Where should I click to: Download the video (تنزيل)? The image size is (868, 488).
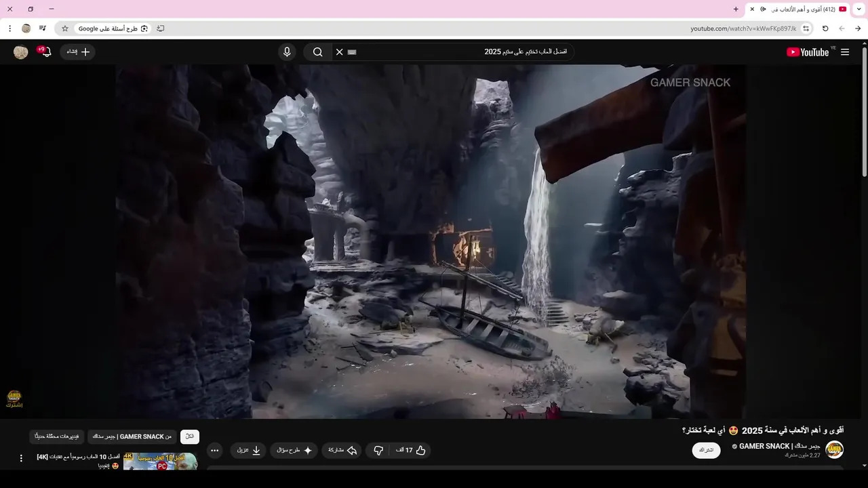pyautogui.click(x=248, y=450)
